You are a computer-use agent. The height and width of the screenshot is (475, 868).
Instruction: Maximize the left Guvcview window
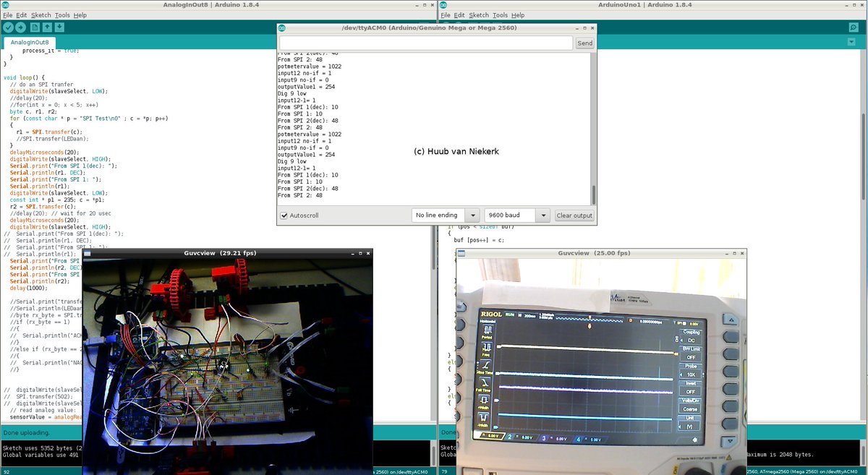pos(359,254)
